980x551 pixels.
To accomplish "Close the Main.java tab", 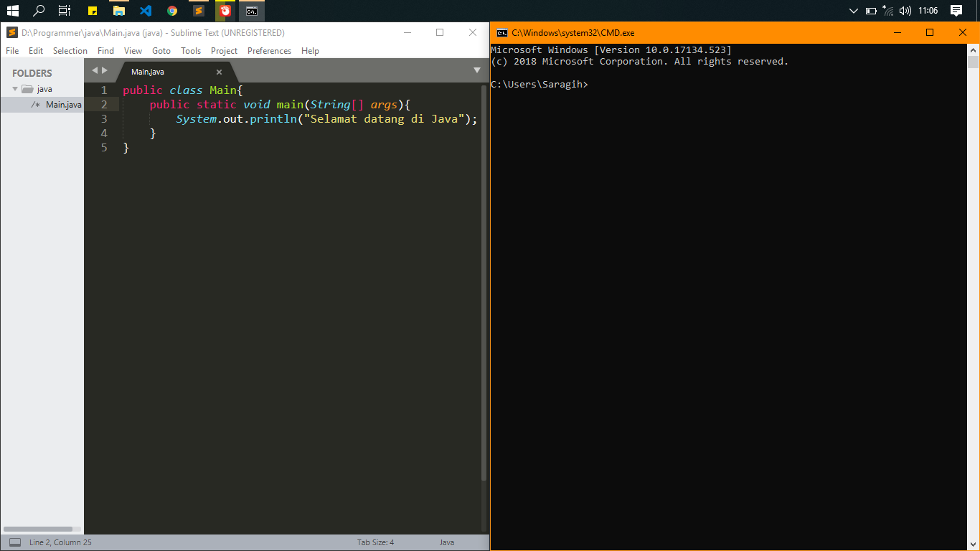I will tap(219, 72).
